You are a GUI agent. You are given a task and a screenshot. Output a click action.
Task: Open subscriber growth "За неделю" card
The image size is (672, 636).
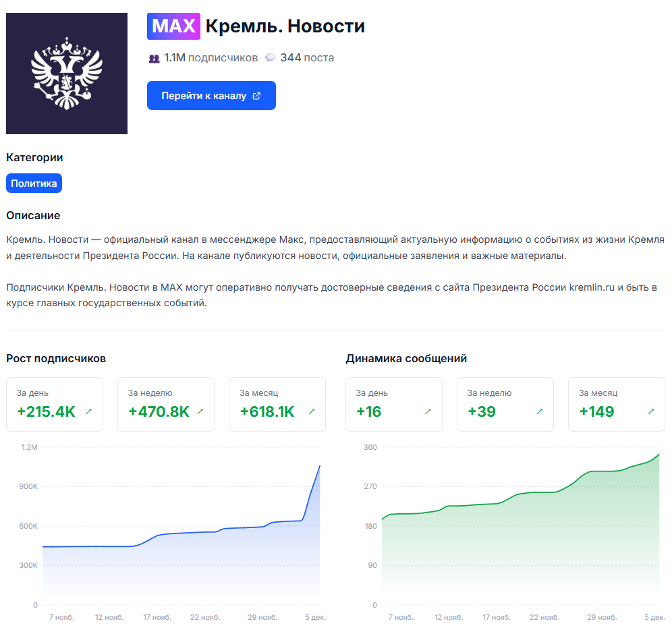(165, 404)
